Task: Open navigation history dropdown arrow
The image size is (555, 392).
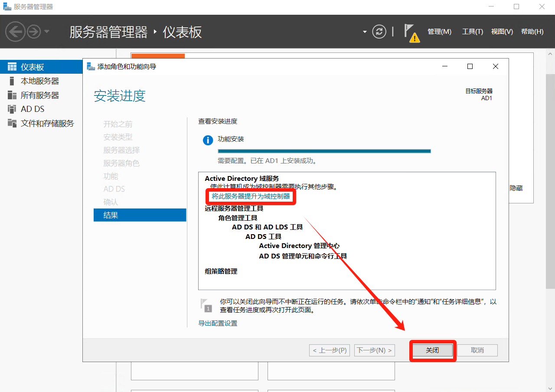Action: 47,32
